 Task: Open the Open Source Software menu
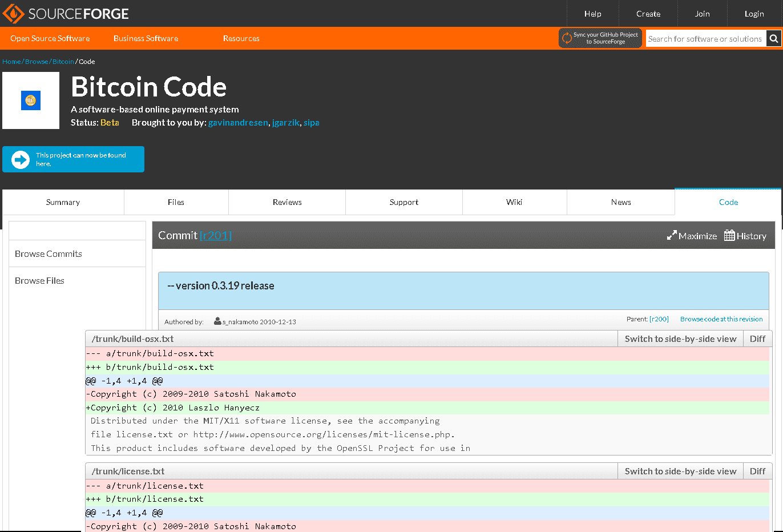click(50, 38)
